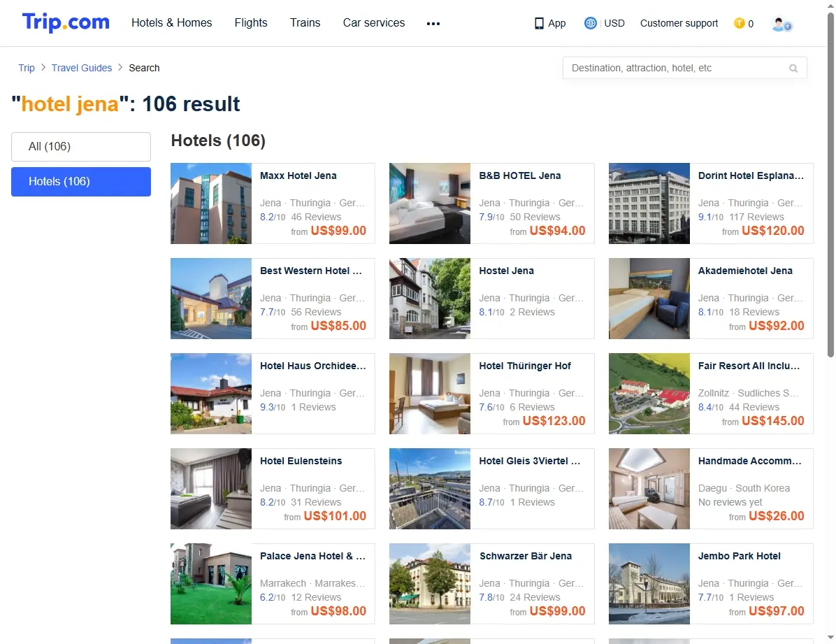This screenshot has width=836, height=644.
Task: Open Schwarzer Bär Jena photo
Action: (x=430, y=584)
